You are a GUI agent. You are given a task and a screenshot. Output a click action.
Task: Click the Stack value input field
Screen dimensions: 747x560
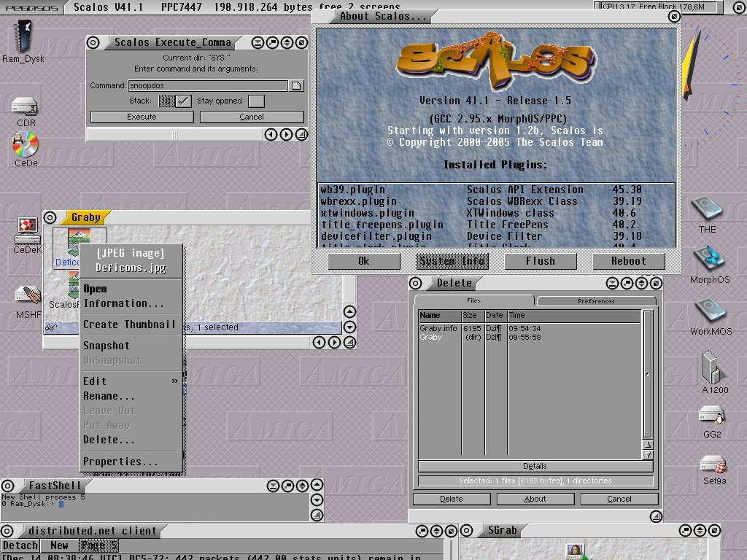tap(167, 101)
